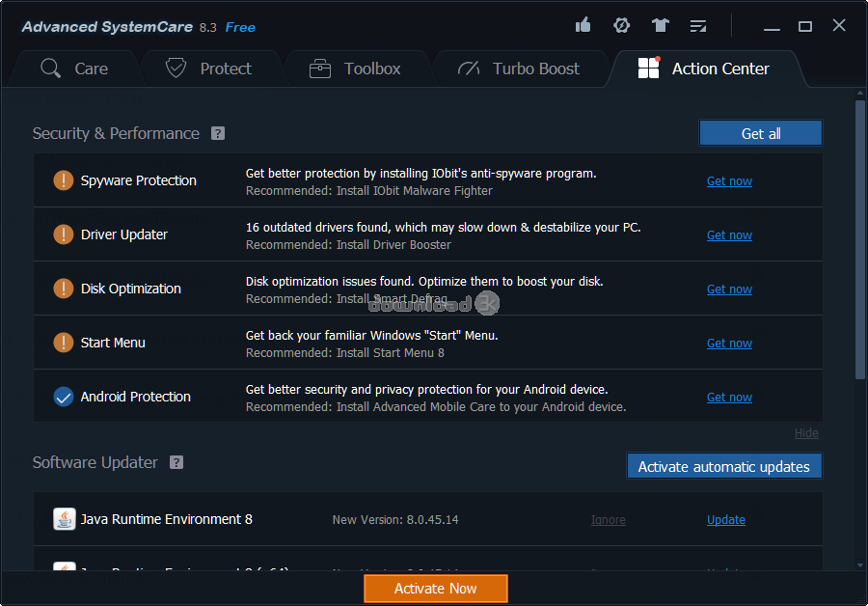Click Get now for Android Protection
This screenshot has height=606, width=868.
pos(729,398)
